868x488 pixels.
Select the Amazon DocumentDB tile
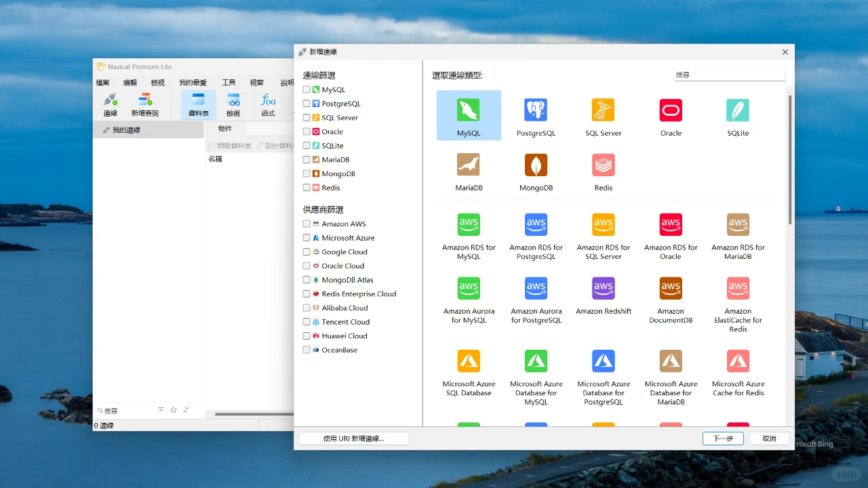click(671, 300)
